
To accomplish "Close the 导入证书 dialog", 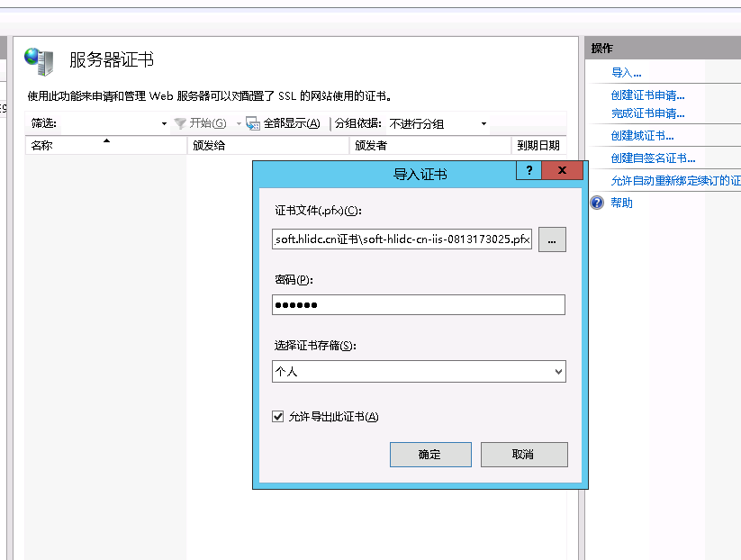I will (563, 171).
